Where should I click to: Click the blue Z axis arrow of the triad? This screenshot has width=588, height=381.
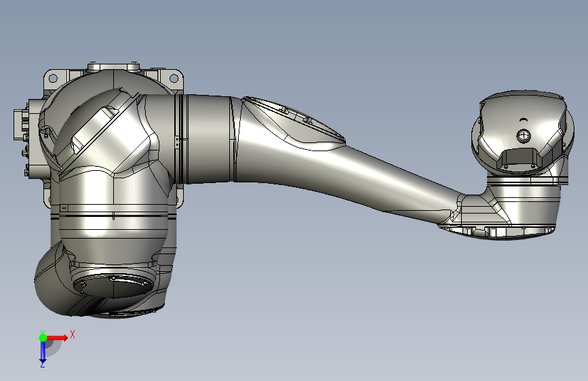[x=43, y=353]
